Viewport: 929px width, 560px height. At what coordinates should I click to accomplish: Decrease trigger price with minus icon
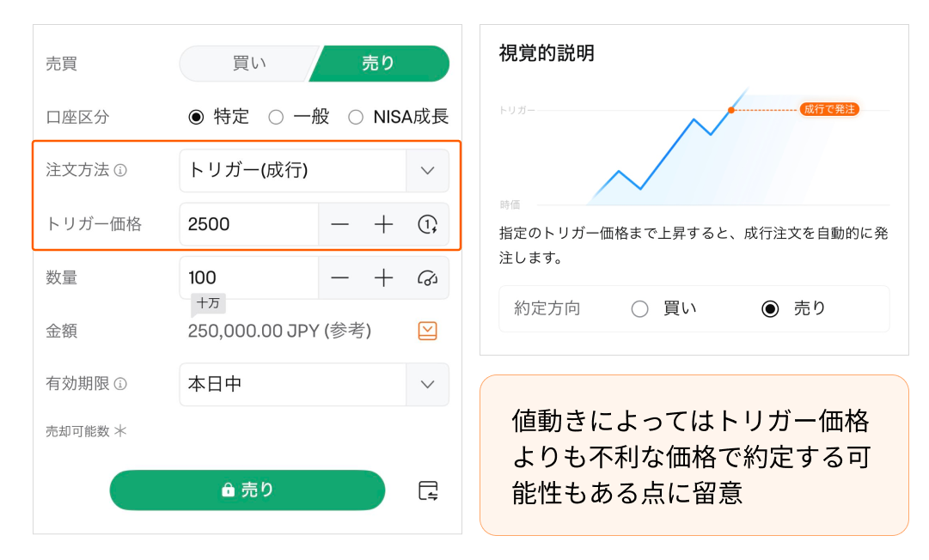[340, 224]
